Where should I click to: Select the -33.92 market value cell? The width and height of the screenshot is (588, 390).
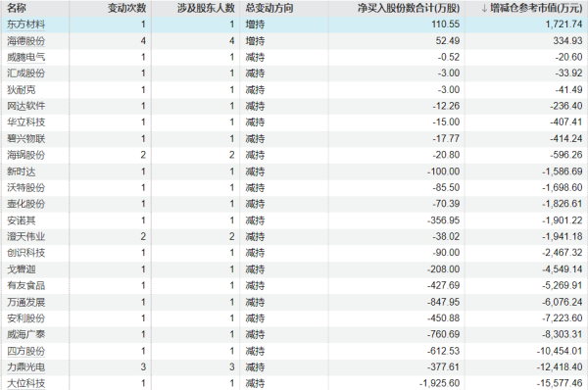click(x=568, y=73)
